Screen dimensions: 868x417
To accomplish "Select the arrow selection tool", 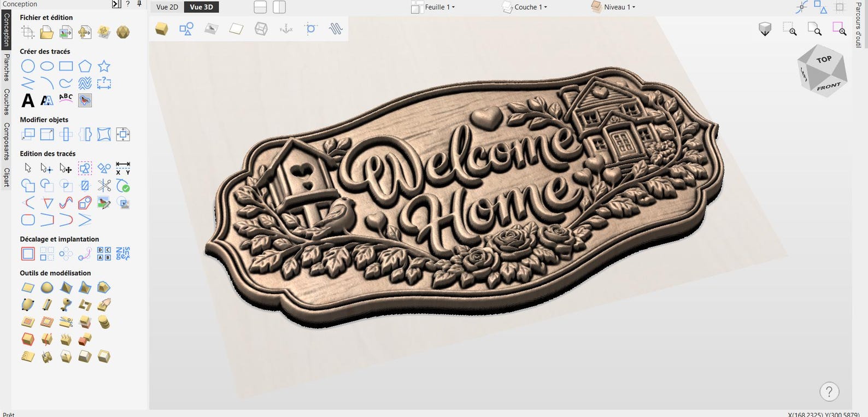I will click(28, 168).
